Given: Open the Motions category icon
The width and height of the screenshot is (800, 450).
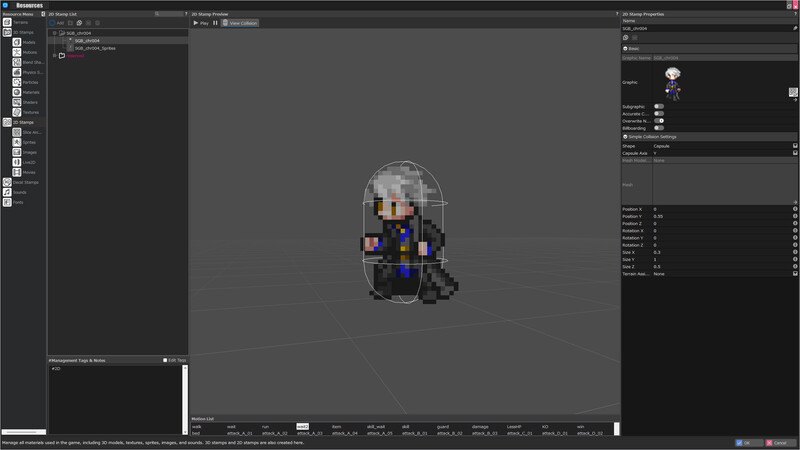Looking at the screenshot, I should click(x=17, y=52).
